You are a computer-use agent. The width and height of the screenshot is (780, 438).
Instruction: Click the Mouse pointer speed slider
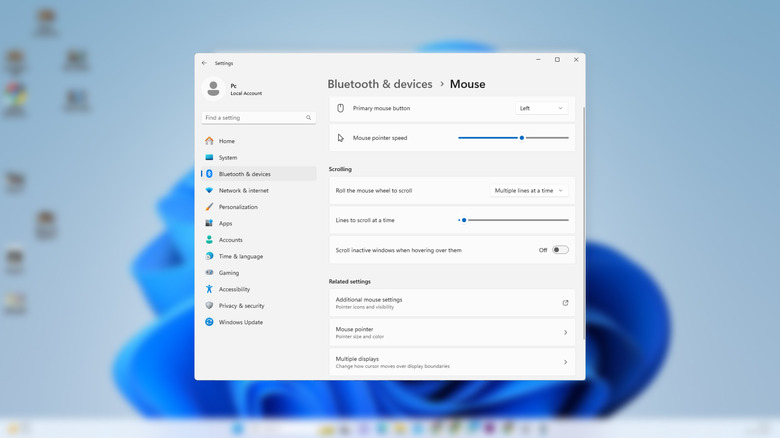(x=521, y=138)
